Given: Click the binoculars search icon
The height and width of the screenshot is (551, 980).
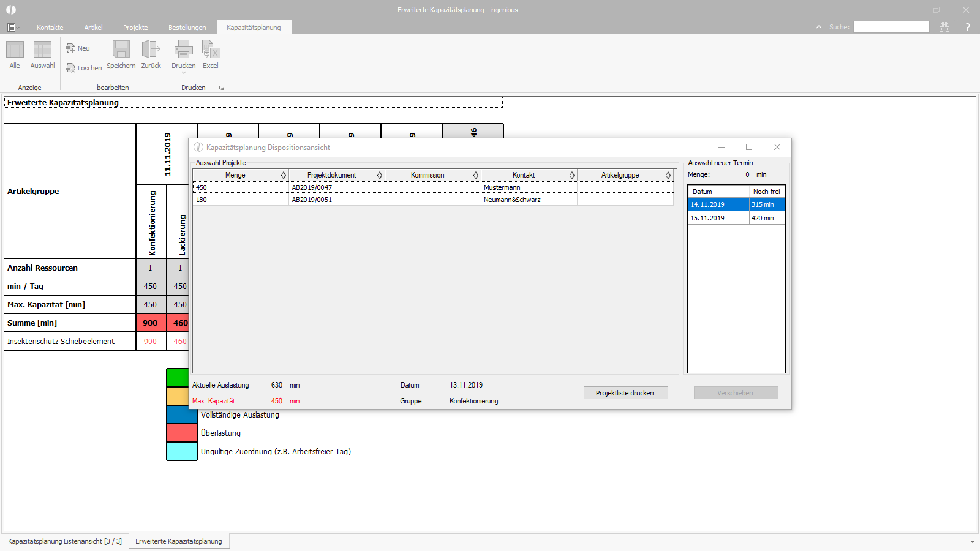Looking at the screenshot, I should (944, 27).
